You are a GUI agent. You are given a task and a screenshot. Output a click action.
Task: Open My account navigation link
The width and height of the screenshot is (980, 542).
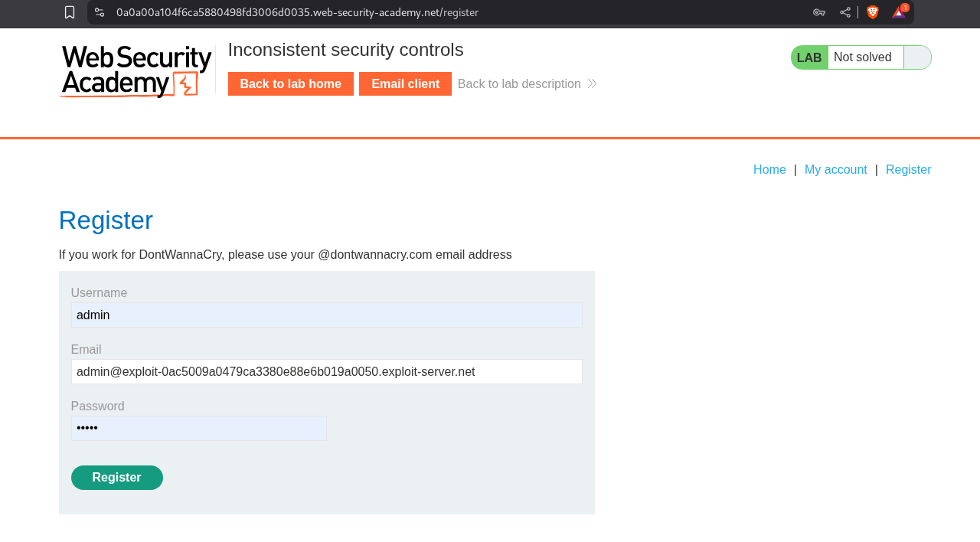point(835,170)
